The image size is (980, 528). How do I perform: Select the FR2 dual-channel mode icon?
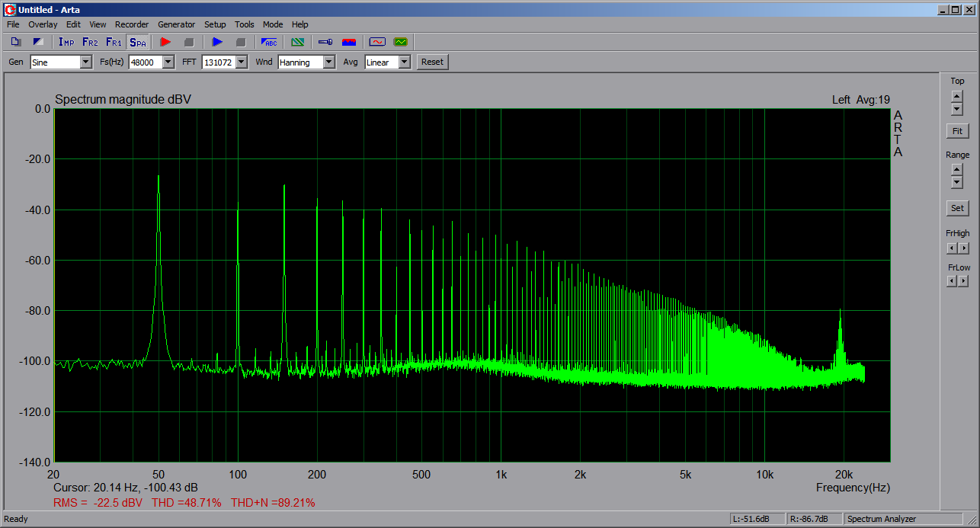(90, 42)
